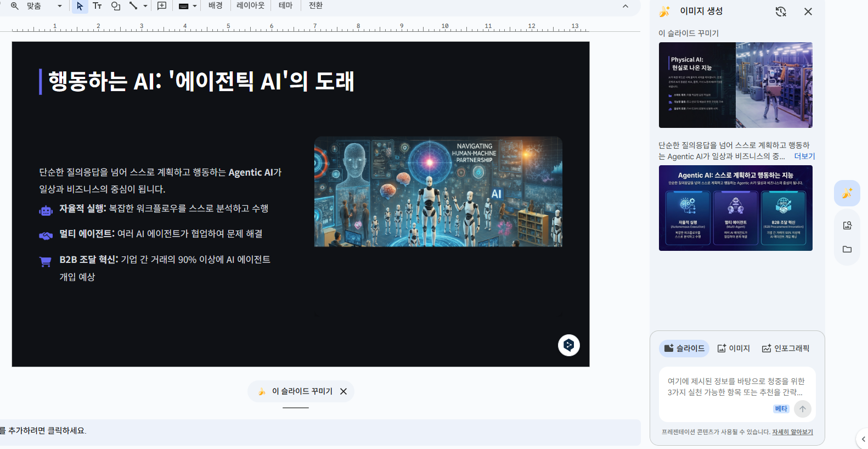Viewport: 868px width, 449px height.
Task: Switch to the 인포그래픽 generation tab
Action: (x=786, y=349)
